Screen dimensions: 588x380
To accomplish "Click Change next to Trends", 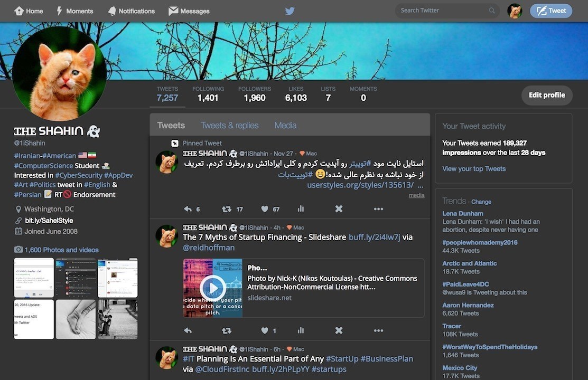I will pos(481,202).
